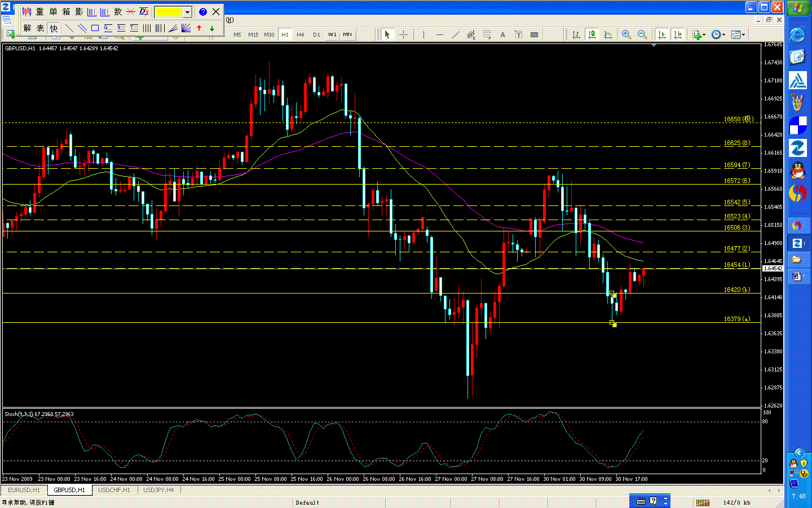
Task: Insert red up arrow marker
Action: [x=199, y=28]
